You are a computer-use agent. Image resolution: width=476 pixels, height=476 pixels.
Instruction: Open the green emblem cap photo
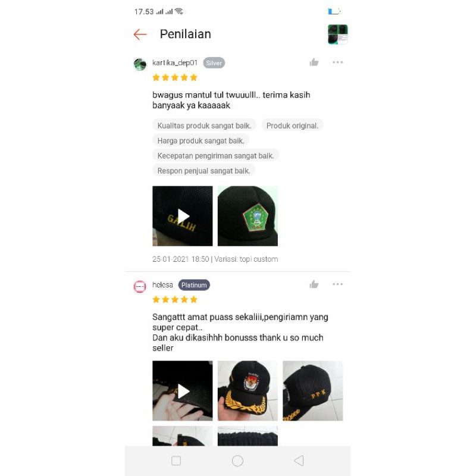click(248, 216)
